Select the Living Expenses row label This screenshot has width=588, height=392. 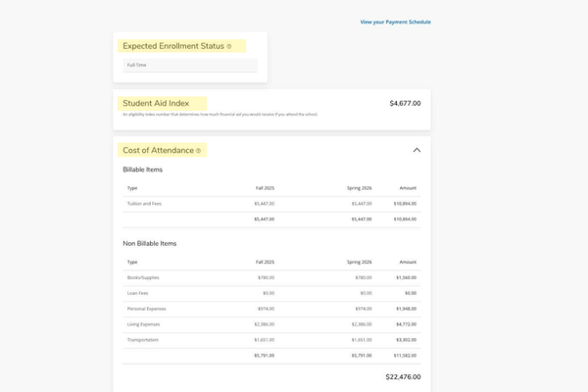tap(144, 324)
